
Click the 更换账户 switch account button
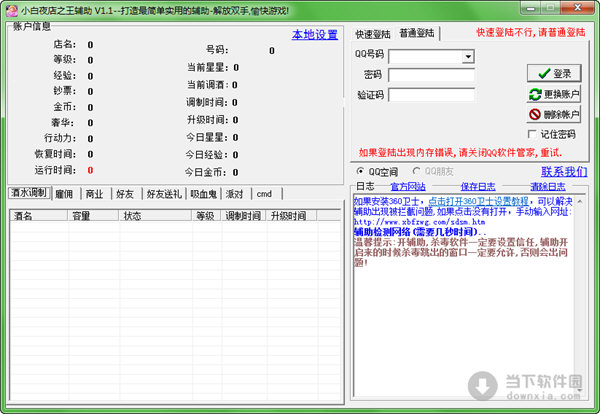[x=554, y=94]
